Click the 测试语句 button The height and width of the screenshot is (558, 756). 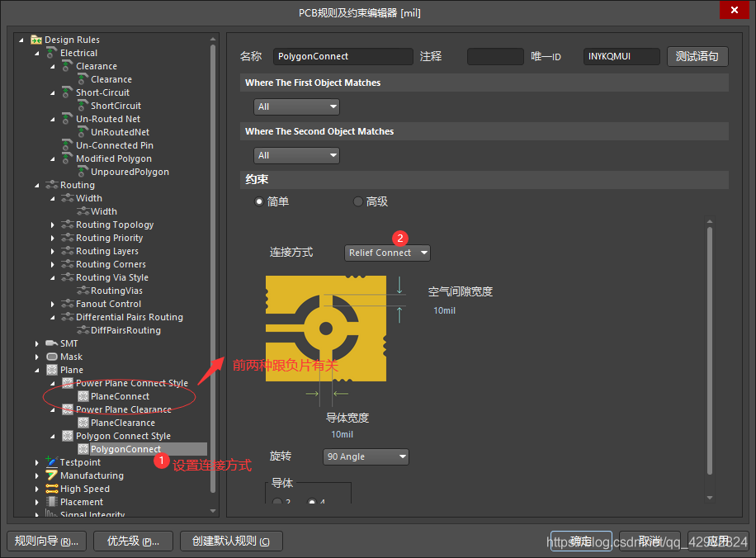tap(697, 56)
